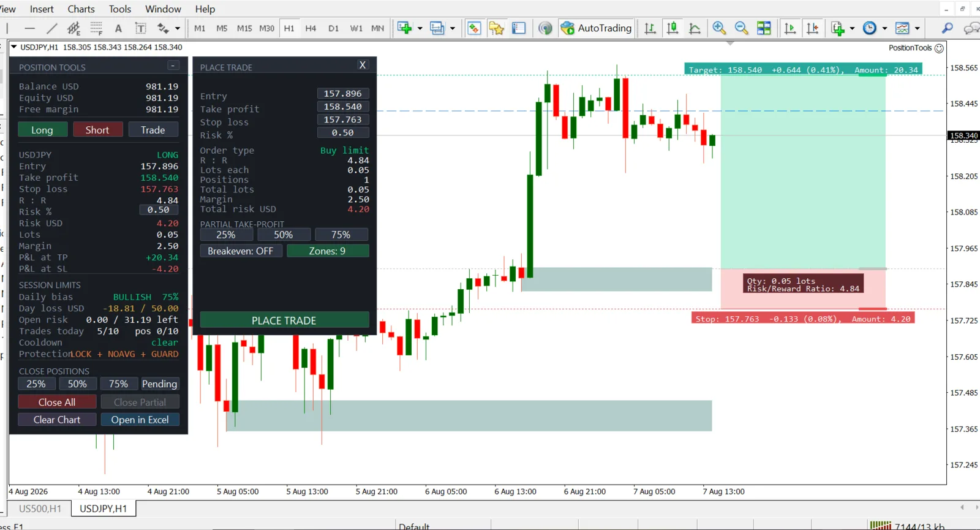Select 75% partial take-profit

[x=341, y=235]
